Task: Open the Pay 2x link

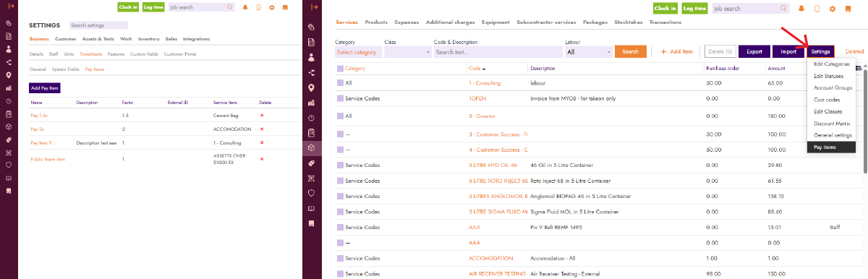Action: 37,129
